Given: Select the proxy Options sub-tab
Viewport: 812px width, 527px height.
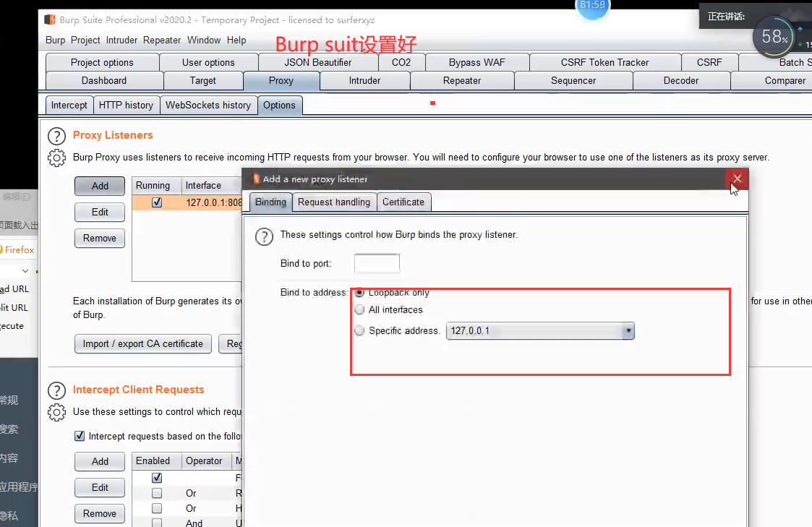Looking at the screenshot, I should click(x=279, y=105).
